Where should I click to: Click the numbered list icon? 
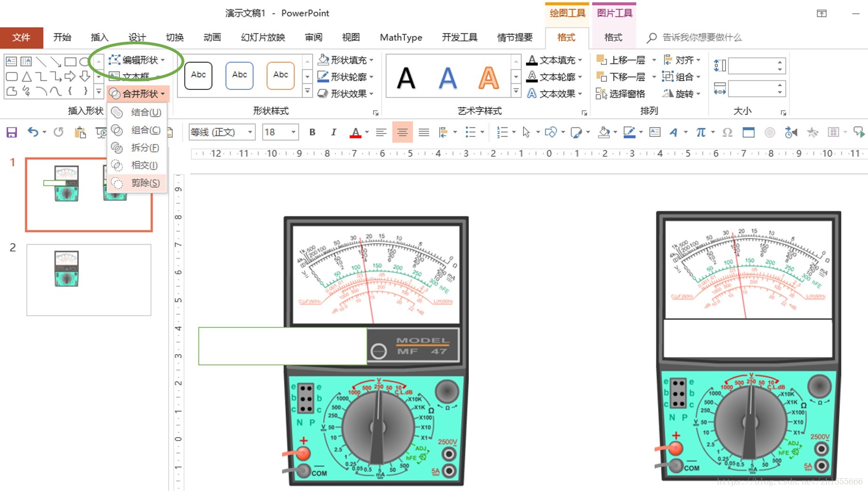[x=502, y=133]
